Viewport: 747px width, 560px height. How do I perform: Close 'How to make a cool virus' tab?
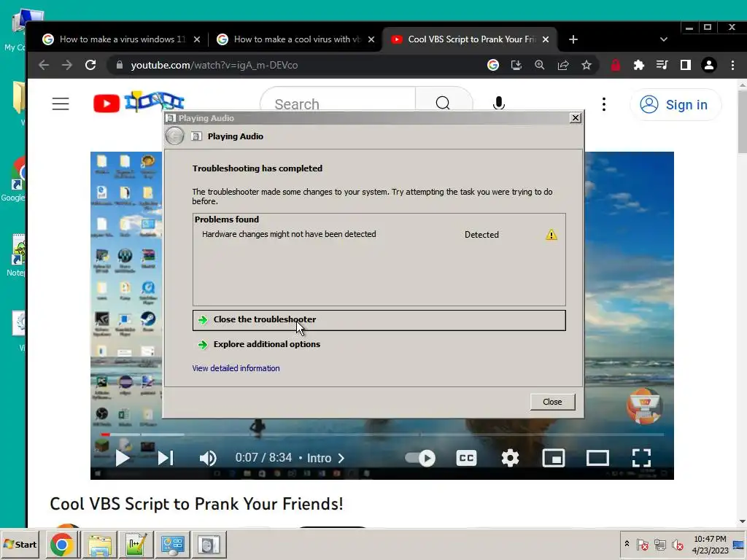371,39
